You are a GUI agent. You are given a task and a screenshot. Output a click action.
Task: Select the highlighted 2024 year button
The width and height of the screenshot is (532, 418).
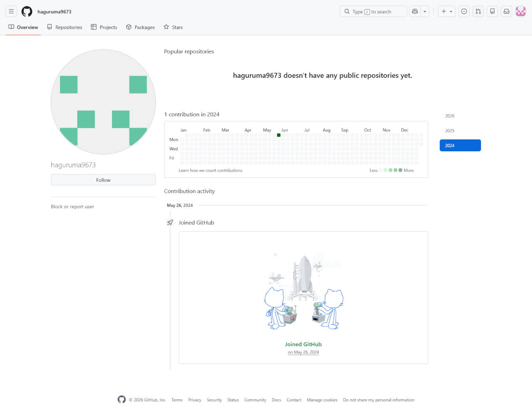pos(460,145)
